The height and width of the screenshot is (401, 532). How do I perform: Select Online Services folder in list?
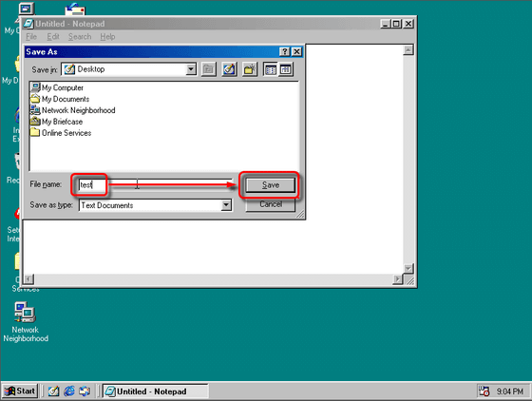coord(61,132)
